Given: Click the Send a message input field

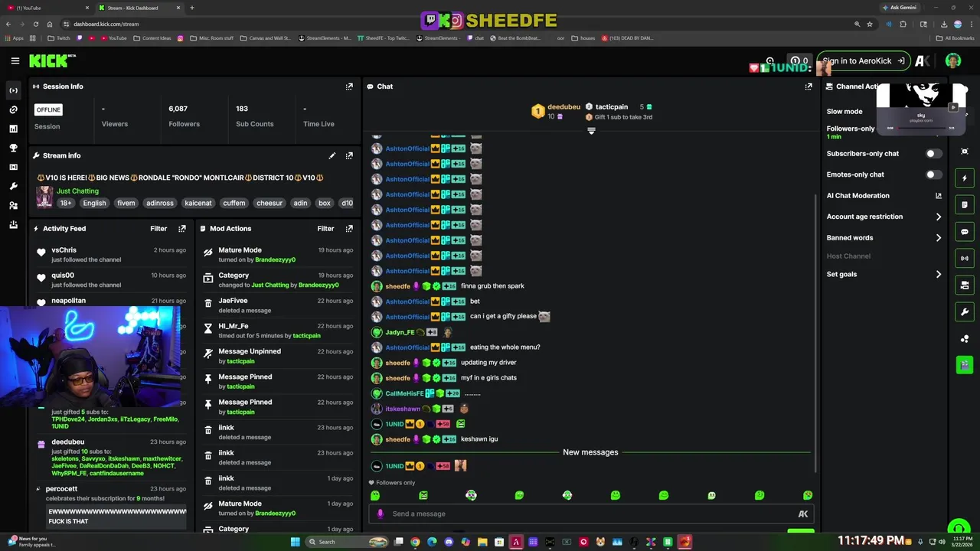Looking at the screenshot, I should coord(590,514).
